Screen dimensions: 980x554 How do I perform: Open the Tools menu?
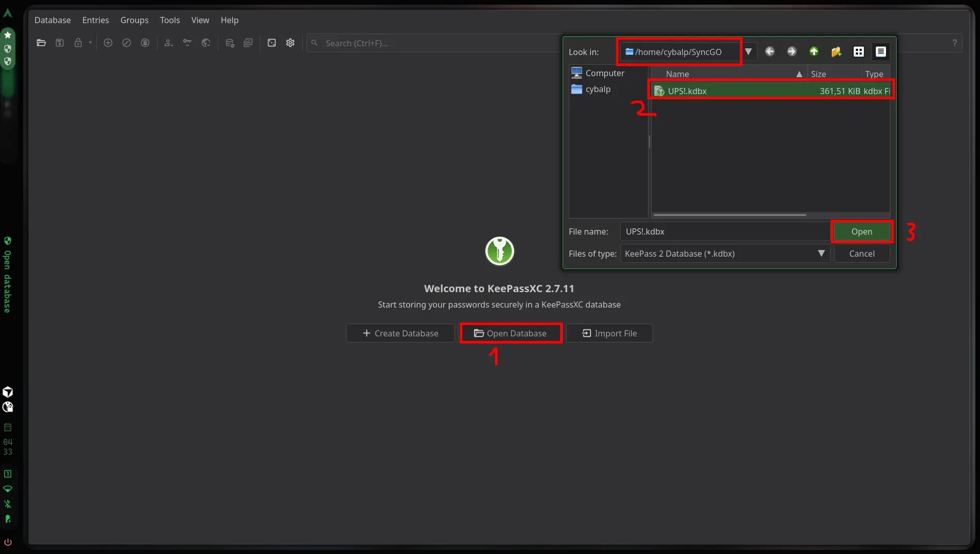[x=170, y=20]
